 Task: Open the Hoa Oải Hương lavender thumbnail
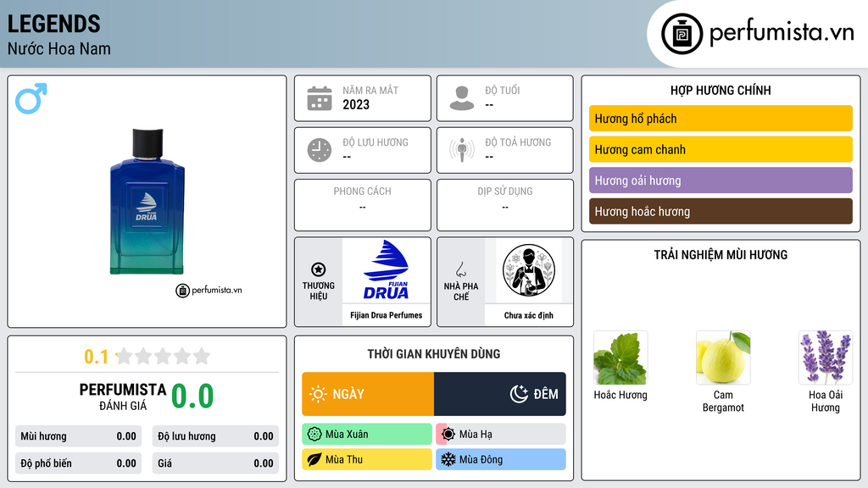(826, 358)
